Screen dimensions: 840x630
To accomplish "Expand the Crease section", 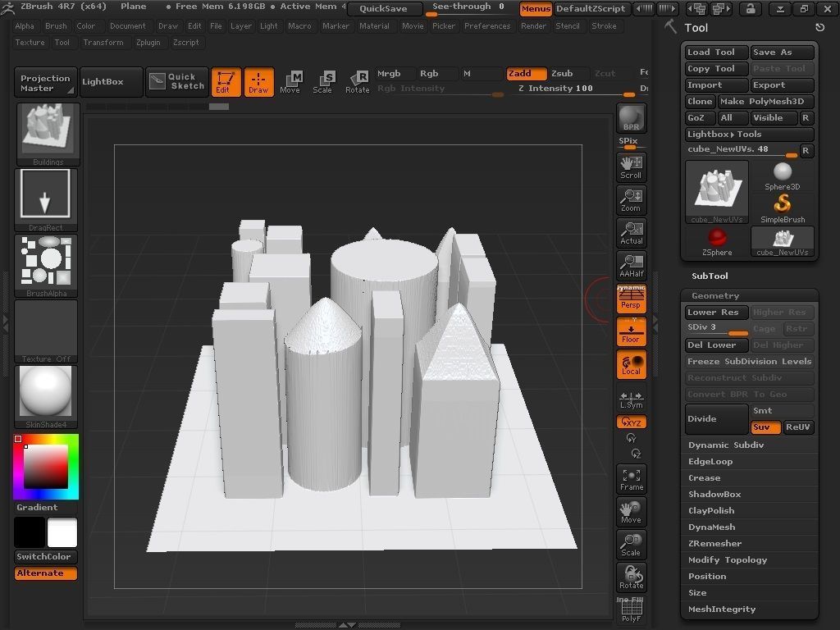I will point(705,478).
